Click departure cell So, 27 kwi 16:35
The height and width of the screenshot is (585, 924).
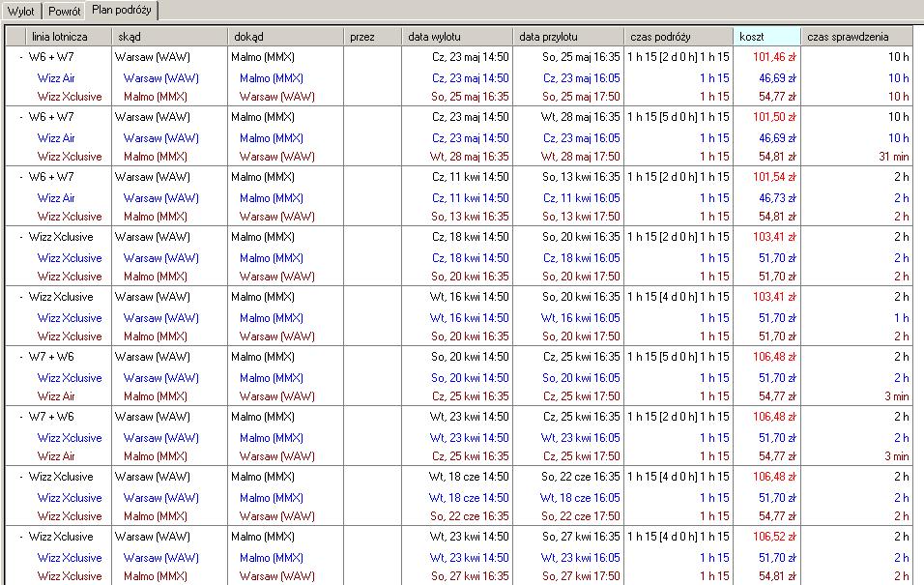[x=470, y=576]
